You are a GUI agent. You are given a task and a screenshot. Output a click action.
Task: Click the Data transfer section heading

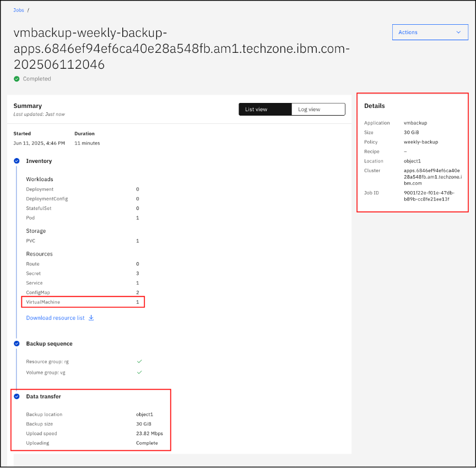(44, 396)
